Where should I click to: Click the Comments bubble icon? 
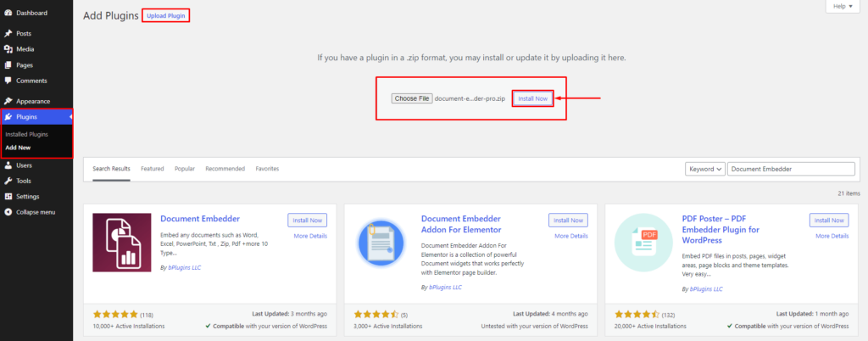point(8,81)
